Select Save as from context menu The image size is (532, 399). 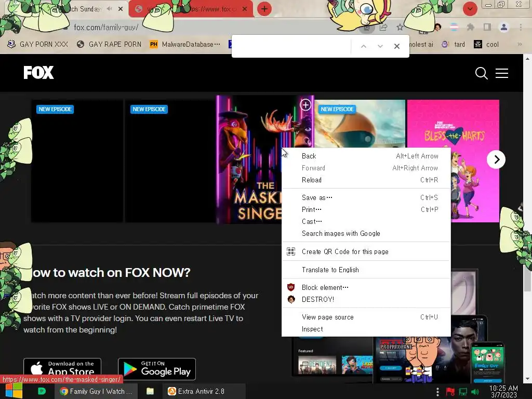click(x=366, y=197)
